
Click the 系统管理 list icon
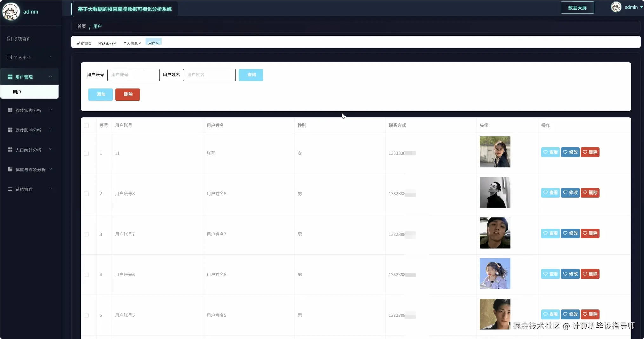10,189
